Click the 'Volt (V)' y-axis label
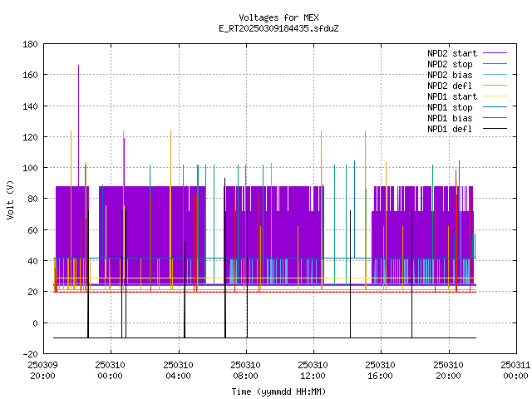532x399 pixels. click(10, 199)
